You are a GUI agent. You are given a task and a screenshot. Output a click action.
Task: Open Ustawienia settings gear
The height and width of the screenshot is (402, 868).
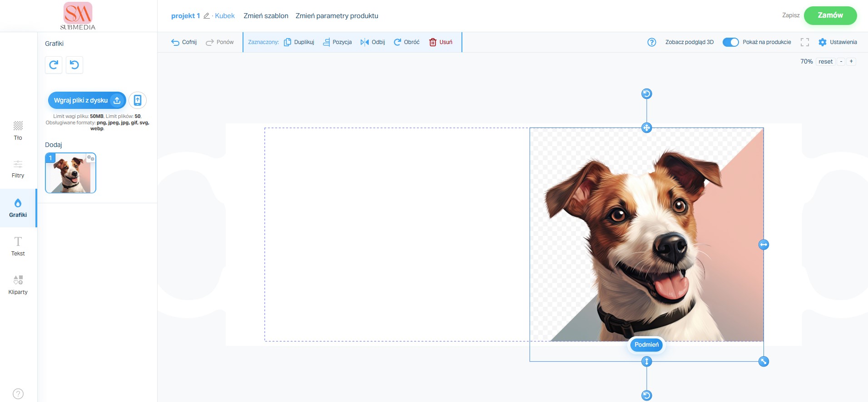[x=823, y=42]
